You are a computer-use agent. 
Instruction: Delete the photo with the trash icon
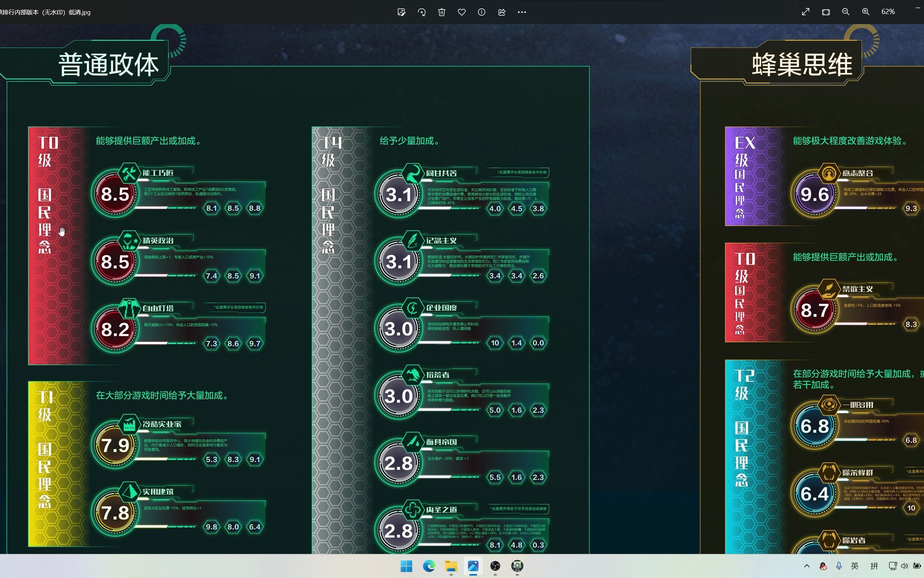(442, 12)
